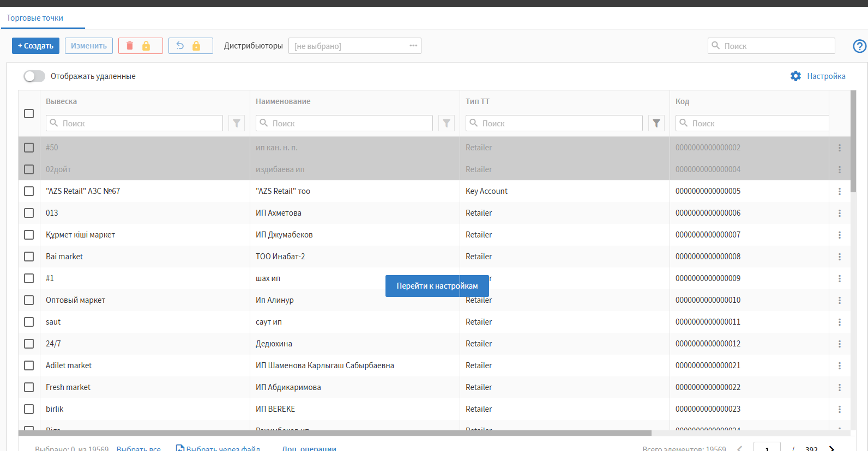The width and height of the screenshot is (868, 451).
Task: Check the checkbox for 02дойт row
Action: click(29, 169)
